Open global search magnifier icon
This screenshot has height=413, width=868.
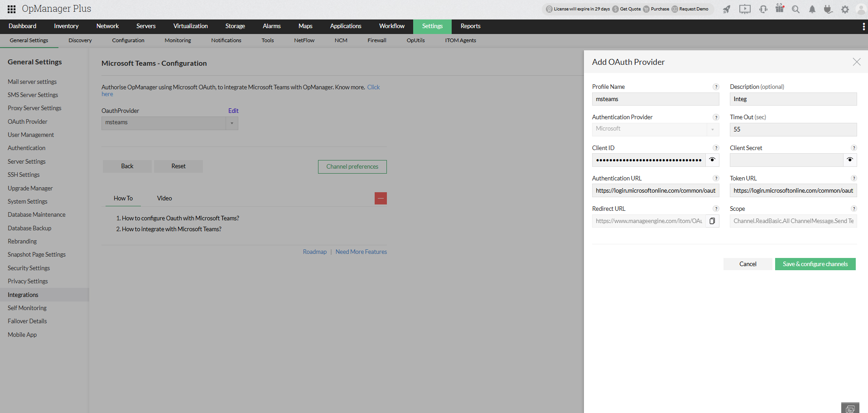(x=796, y=9)
